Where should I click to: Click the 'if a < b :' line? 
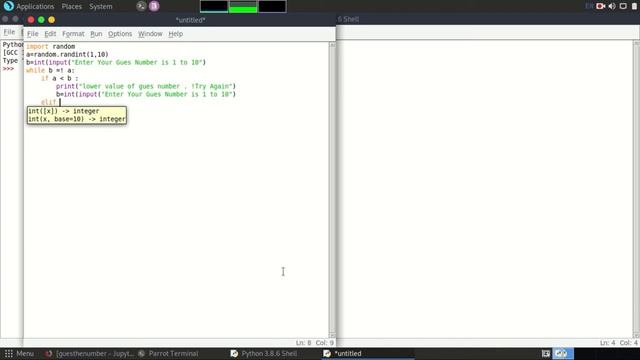(x=60, y=78)
